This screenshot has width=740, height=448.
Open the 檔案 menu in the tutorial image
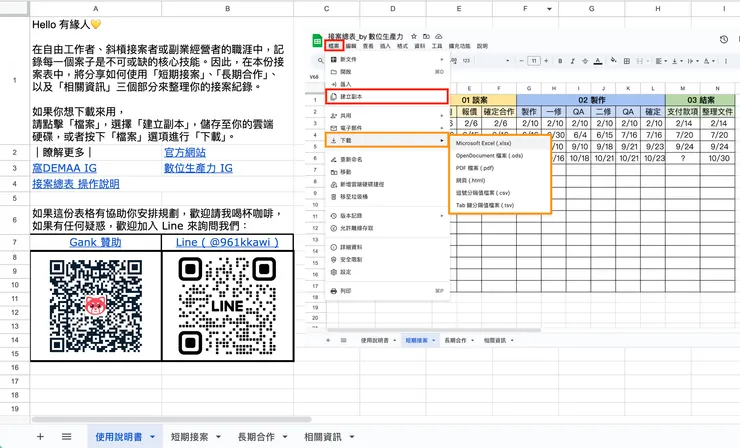(334, 46)
